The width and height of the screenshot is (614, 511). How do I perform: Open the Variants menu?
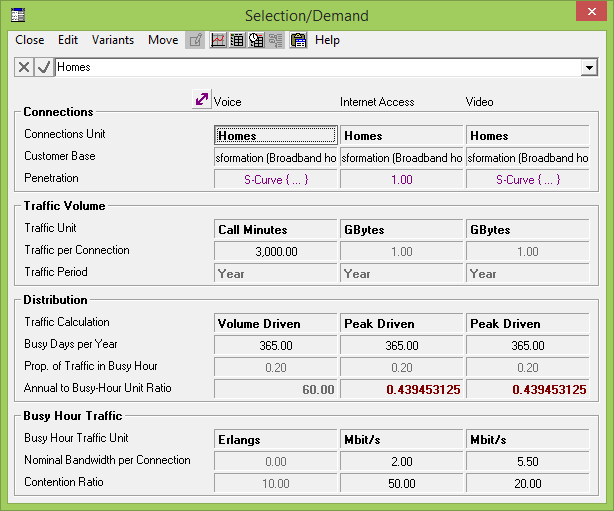pyautogui.click(x=112, y=40)
